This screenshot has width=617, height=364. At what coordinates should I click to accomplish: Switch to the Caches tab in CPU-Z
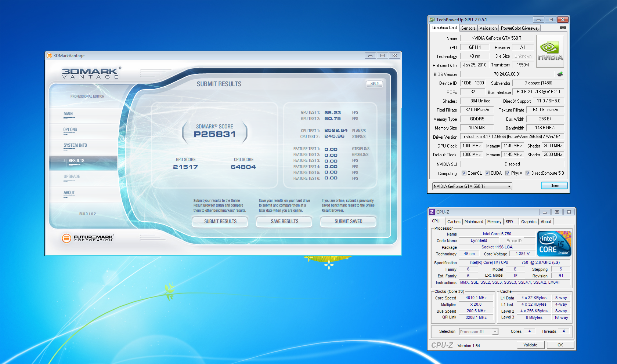tap(454, 222)
